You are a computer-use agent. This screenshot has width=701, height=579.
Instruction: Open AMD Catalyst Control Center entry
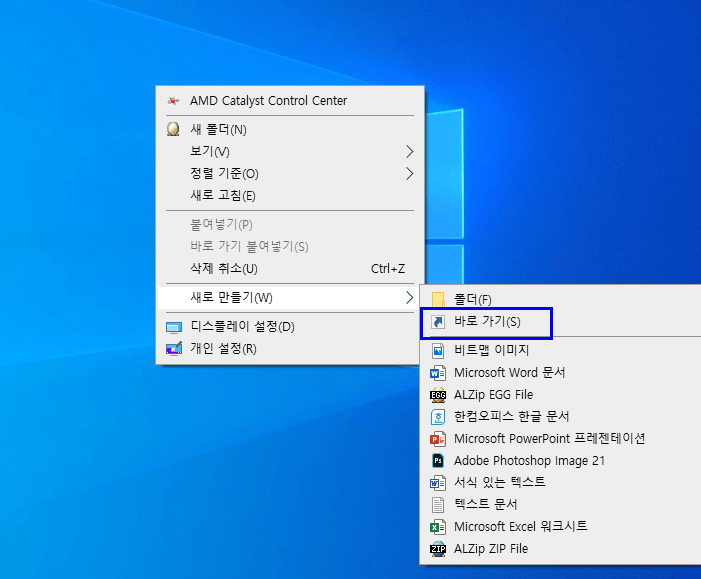coord(290,101)
